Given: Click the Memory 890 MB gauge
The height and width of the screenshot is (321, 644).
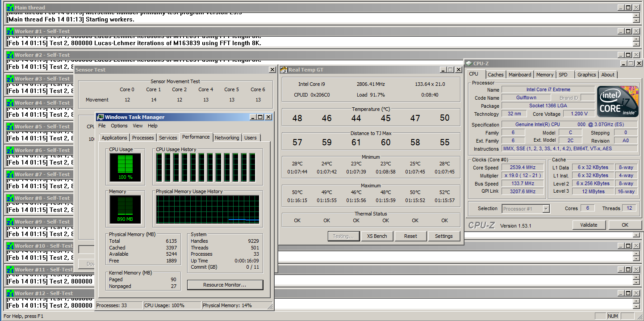Looking at the screenshot, I should [125, 210].
